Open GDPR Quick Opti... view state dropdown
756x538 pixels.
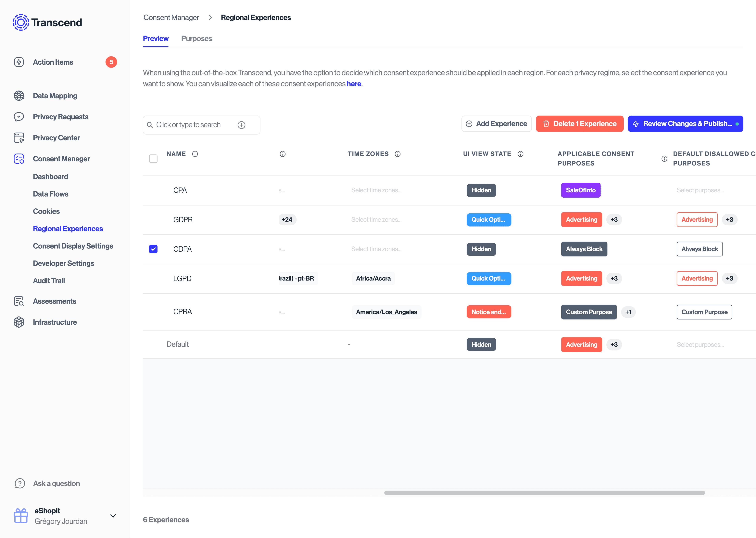point(489,220)
